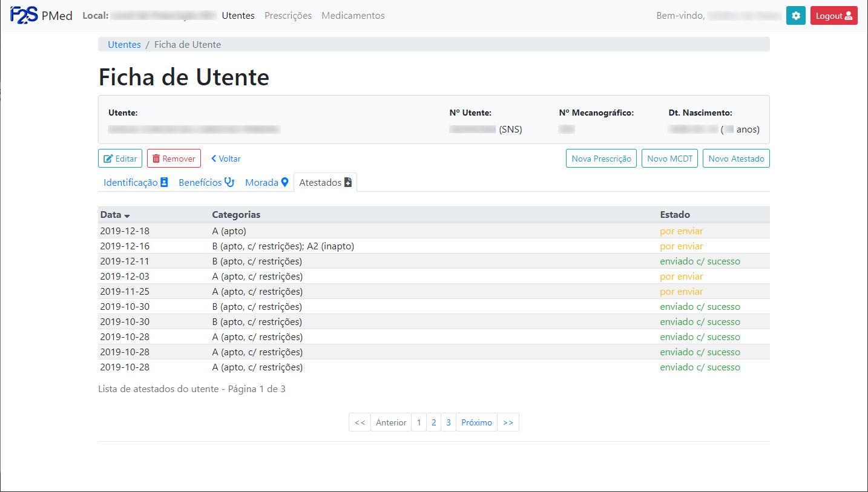Click the Utentes breadcrumb link
Image resolution: width=868 pixels, height=492 pixels.
click(x=124, y=45)
